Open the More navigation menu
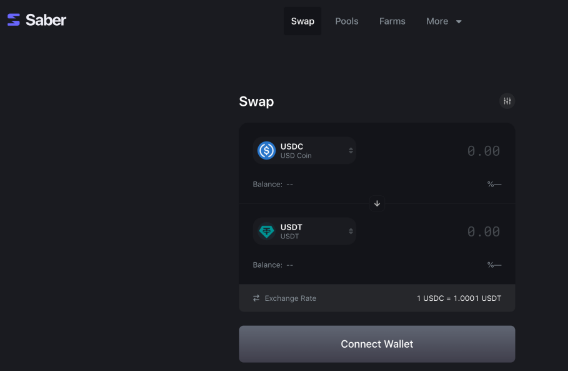The width and height of the screenshot is (568, 371). [x=444, y=21]
